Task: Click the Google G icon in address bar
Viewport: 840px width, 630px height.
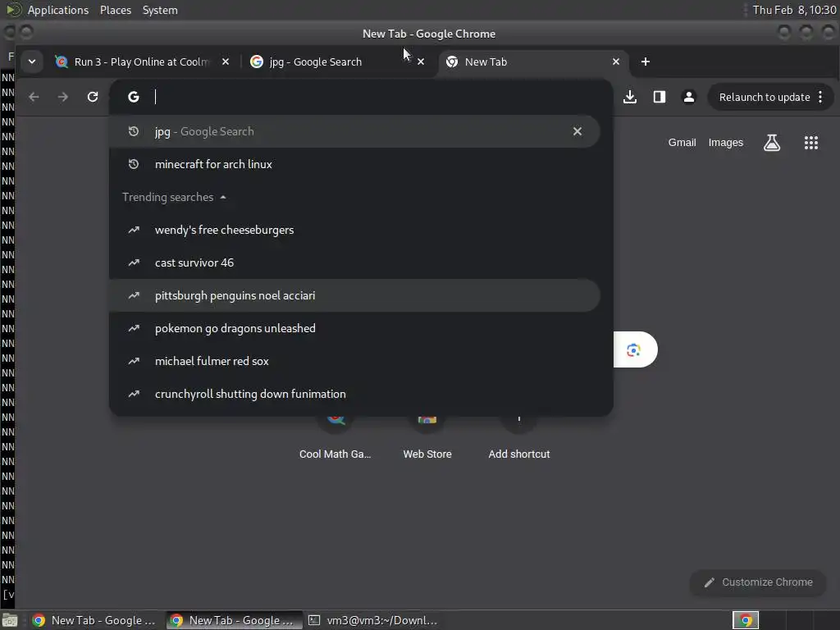Action: coord(134,97)
